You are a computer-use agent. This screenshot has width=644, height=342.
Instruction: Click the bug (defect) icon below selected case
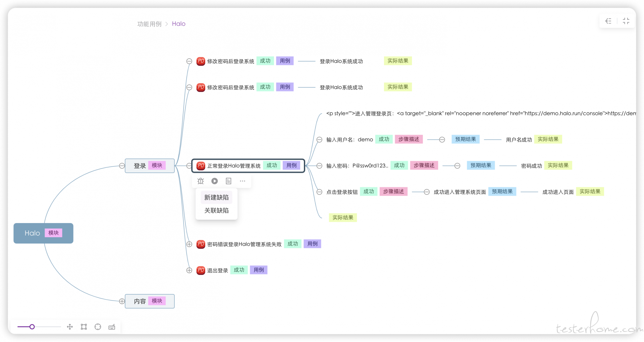[x=201, y=181]
